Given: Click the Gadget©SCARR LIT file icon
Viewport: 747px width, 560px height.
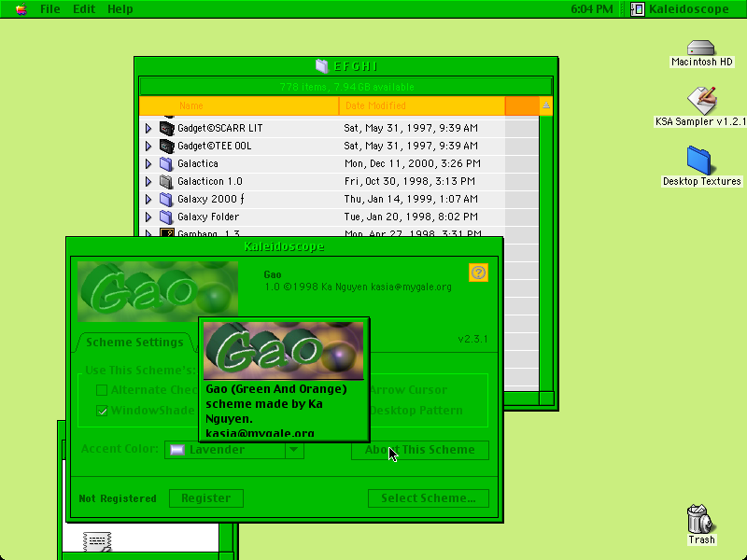Looking at the screenshot, I should pyautogui.click(x=166, y=128).
